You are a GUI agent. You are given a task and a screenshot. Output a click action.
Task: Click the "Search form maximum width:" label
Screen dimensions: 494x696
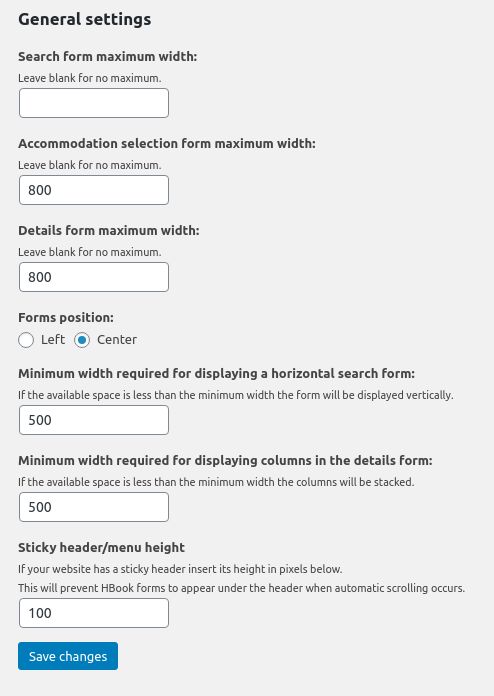(x=107, y=56)
